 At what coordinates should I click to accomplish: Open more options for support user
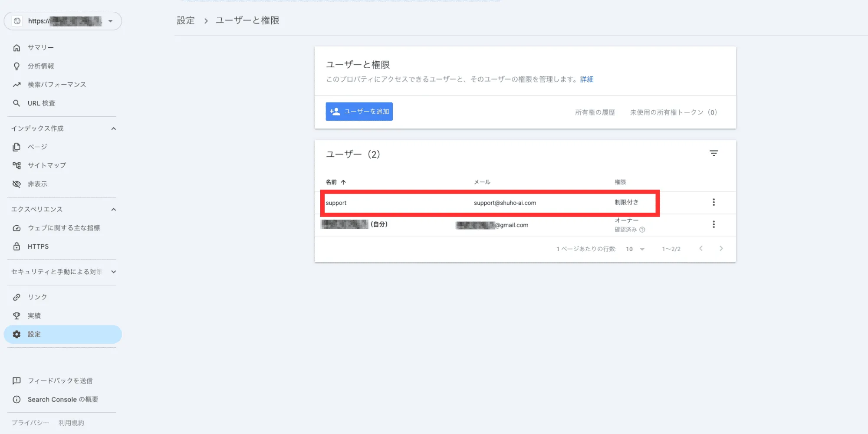(713, 202)
